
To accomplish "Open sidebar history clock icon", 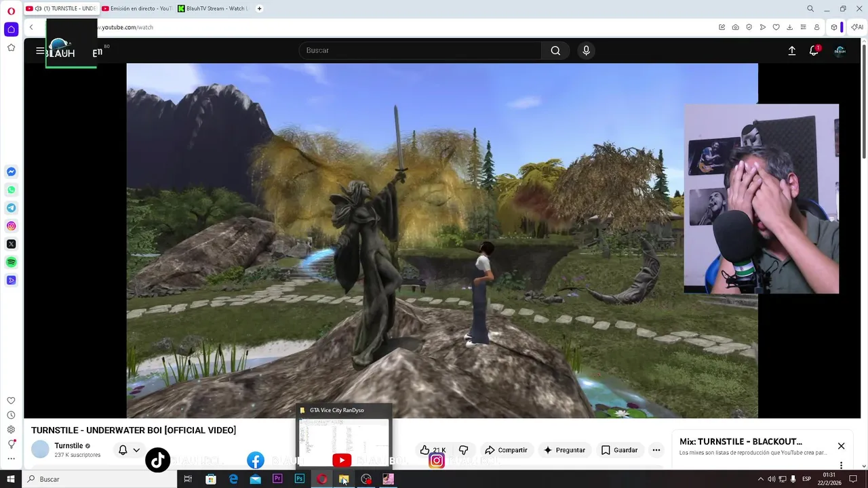I will click(11, 415).
